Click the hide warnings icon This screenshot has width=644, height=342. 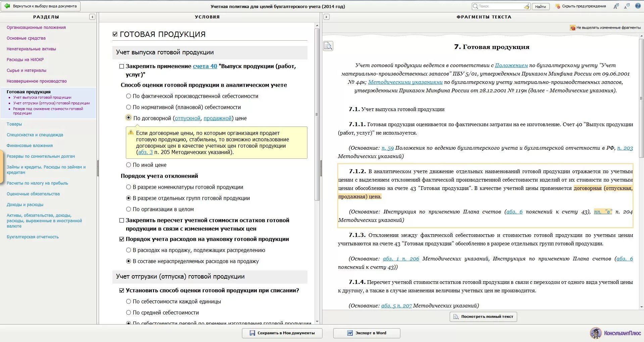[x=558, y=6]
